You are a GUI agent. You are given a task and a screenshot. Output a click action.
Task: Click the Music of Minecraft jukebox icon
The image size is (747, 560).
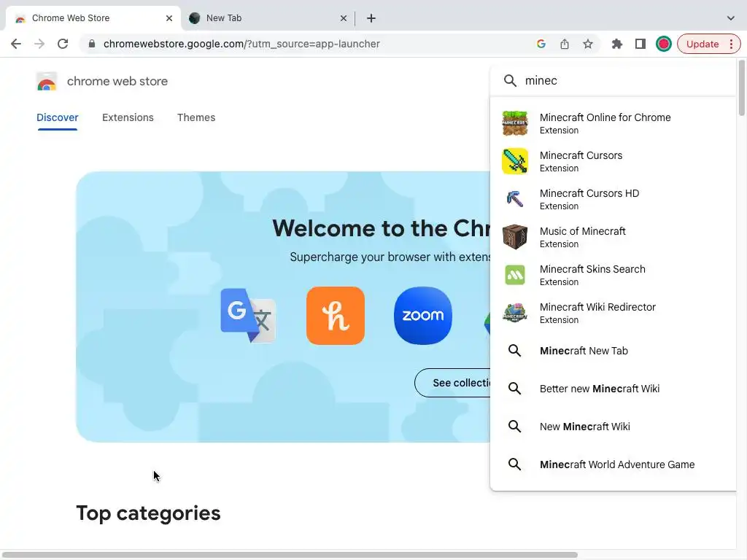[x=515, y=237]
